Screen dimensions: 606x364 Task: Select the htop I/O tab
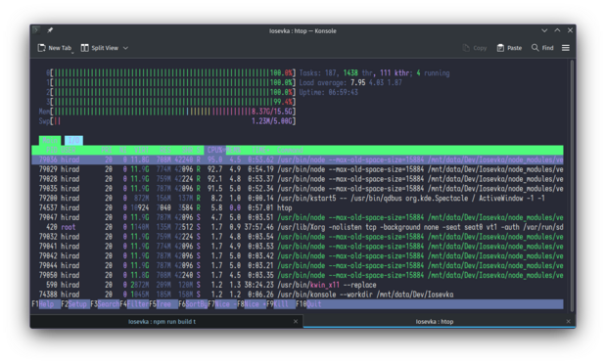tap(73, 140)
